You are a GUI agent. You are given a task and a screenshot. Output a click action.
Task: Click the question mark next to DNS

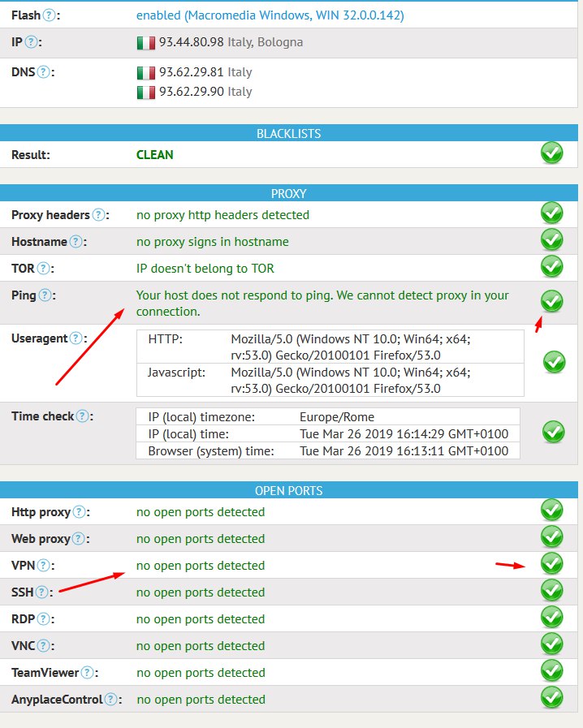coord(45,71)
